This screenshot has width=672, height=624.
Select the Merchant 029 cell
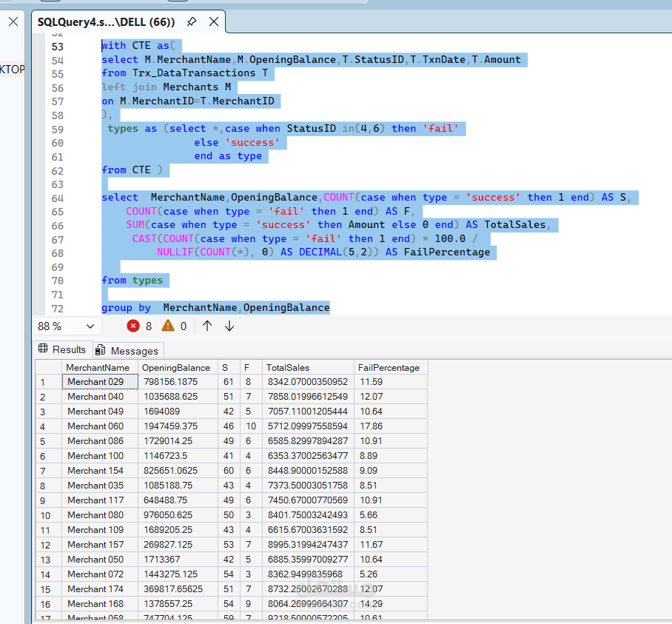pyautogui.click(x=100, y=382)
